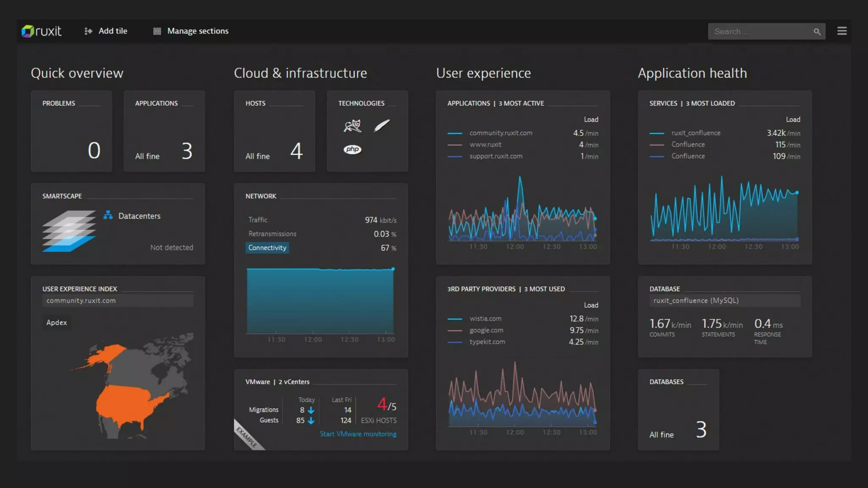Viewport: 868px width, 488px height.
Task: Click the PHP technology icon
Action: click(352, 149)
